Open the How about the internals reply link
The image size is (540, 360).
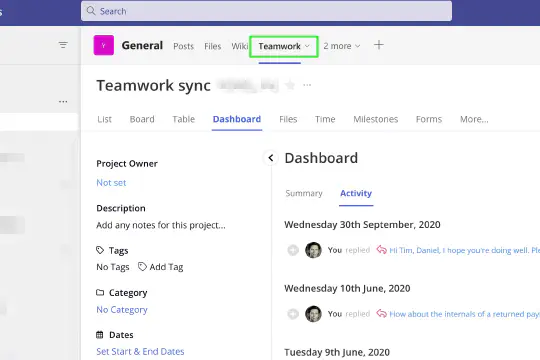[x=465, y=314]
